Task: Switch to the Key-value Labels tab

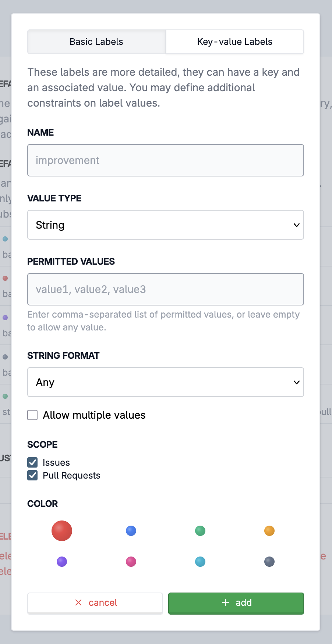Action: [234, 42]
